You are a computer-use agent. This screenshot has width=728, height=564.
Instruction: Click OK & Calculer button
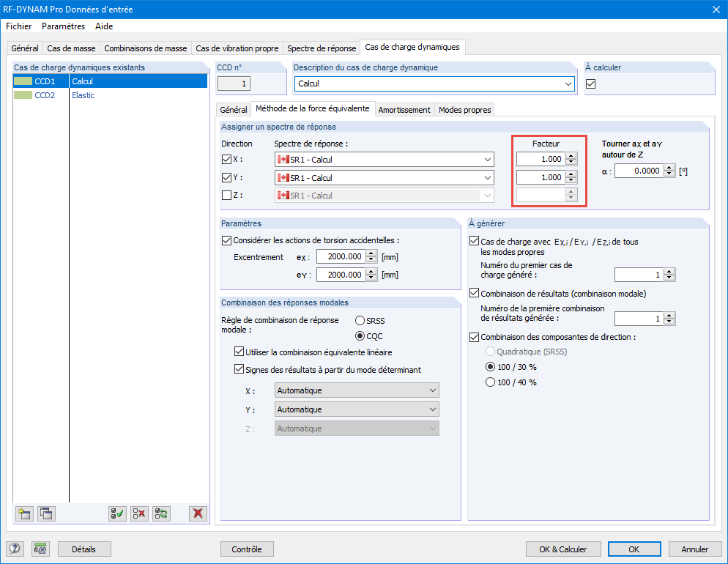coord(563,549)
